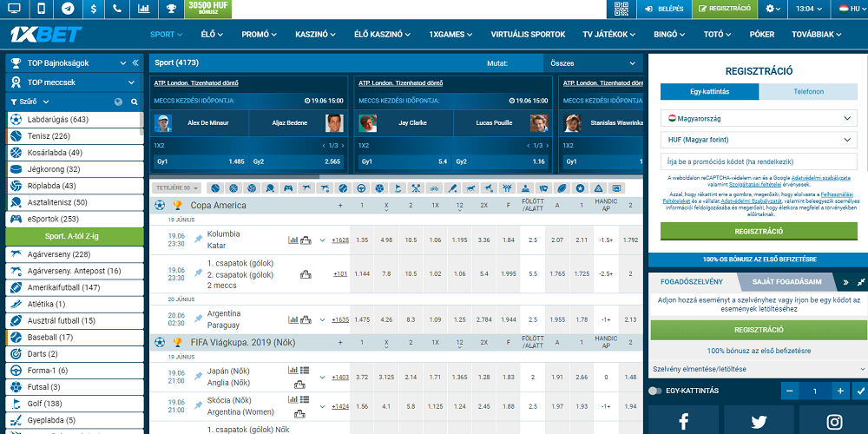
Task: Open the statistics bar chart icon in top bar
Action: [x=143, y=9]
